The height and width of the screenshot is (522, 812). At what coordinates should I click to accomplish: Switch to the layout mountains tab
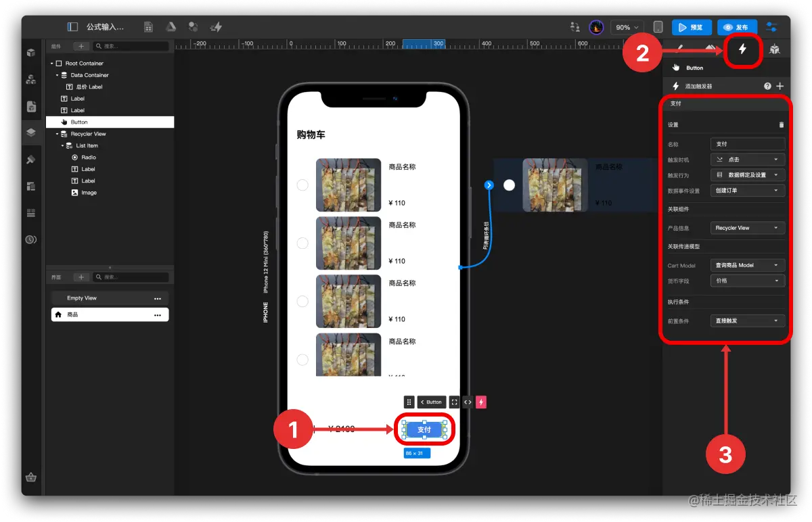[710, 49]
